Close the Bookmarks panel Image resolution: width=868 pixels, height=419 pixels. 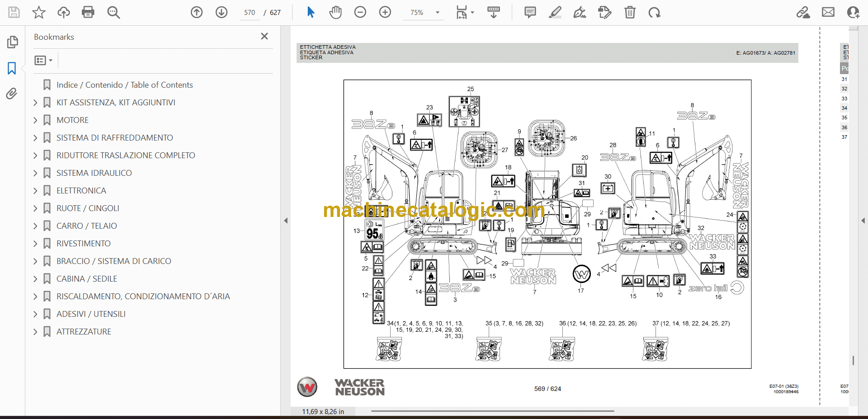pyautogui.click(x=264, y=36)
